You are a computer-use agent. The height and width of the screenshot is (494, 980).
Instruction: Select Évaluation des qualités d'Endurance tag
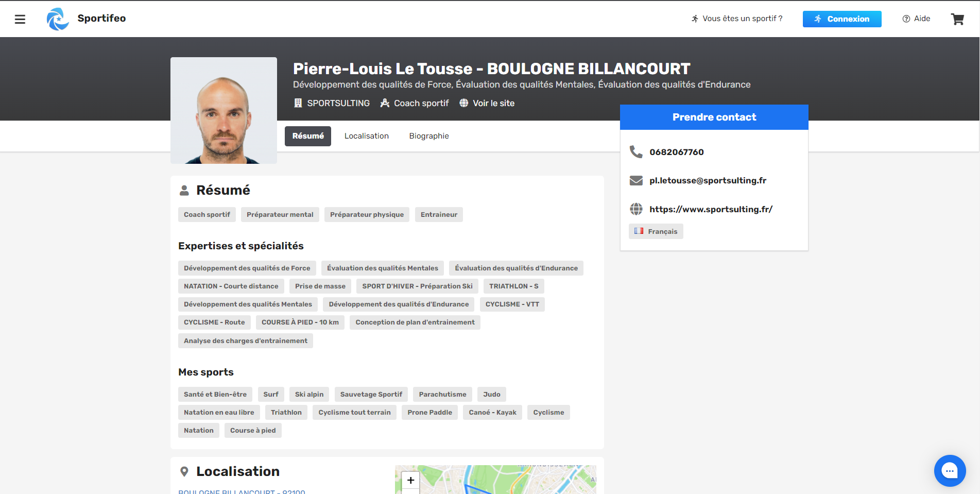pos(516,268)
